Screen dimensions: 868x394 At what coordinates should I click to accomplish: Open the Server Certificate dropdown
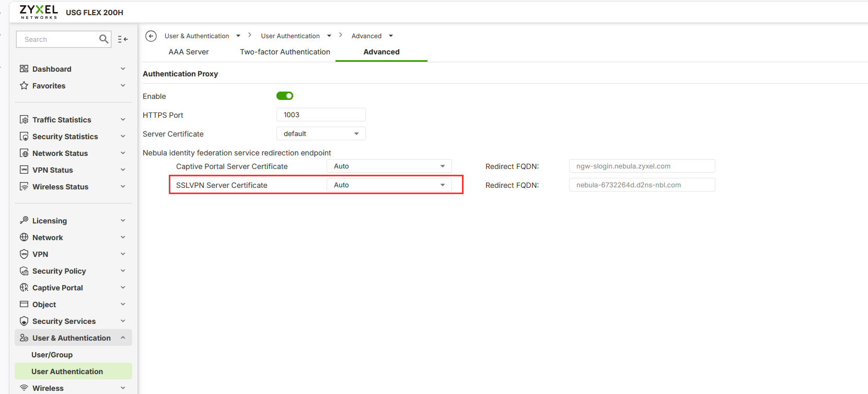point(321,133)
